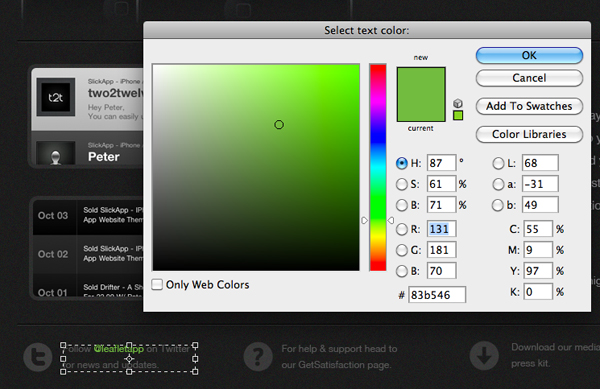
Task: Select the L lightness radio button
Action: pyautogui.click(x=498, y=164)
